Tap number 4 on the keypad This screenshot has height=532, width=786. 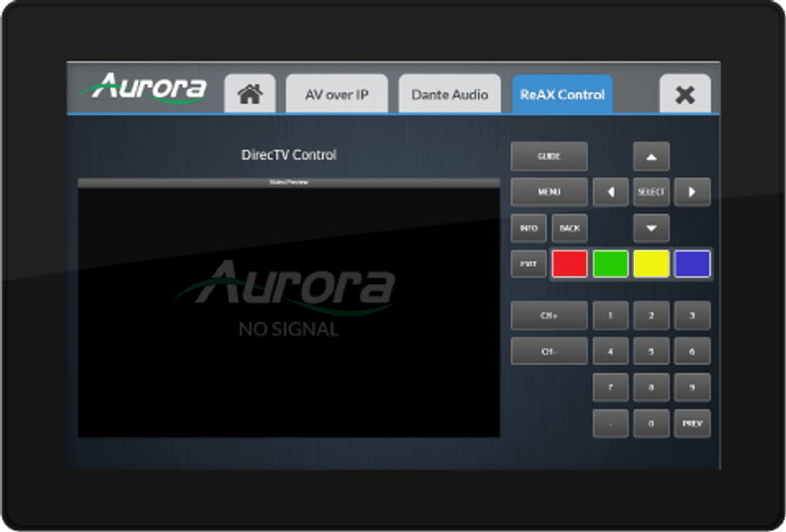610,351
